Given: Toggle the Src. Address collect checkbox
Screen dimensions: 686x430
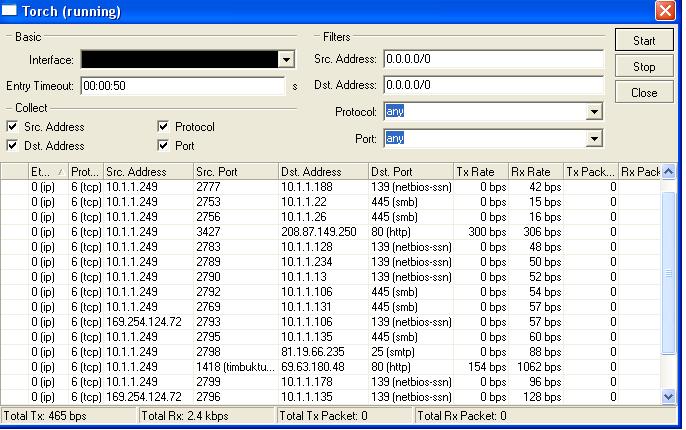Looking at the screenshot, I should coord(12,127).
